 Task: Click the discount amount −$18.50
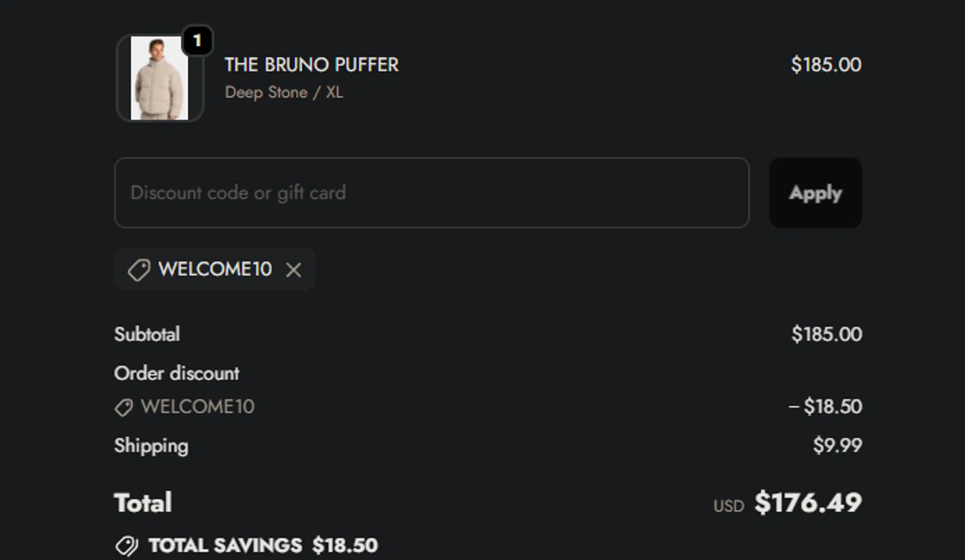pyautogui.click(x=825, y=406)
